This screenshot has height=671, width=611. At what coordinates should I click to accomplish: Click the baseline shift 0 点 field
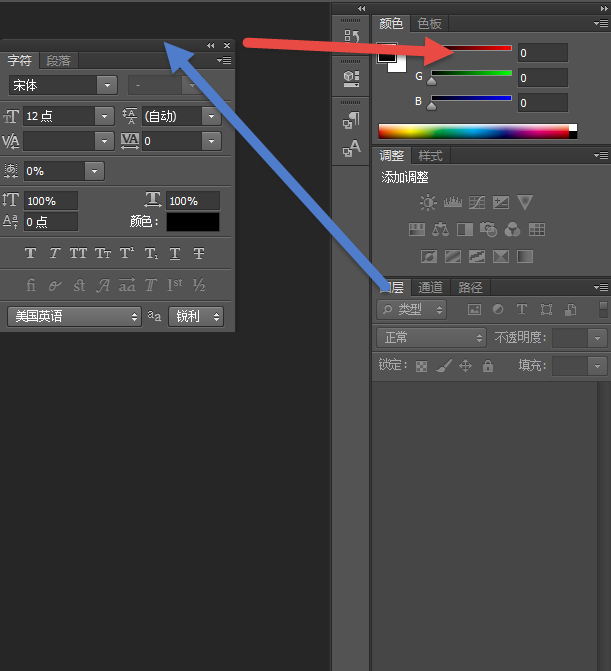tap(51, 222)
